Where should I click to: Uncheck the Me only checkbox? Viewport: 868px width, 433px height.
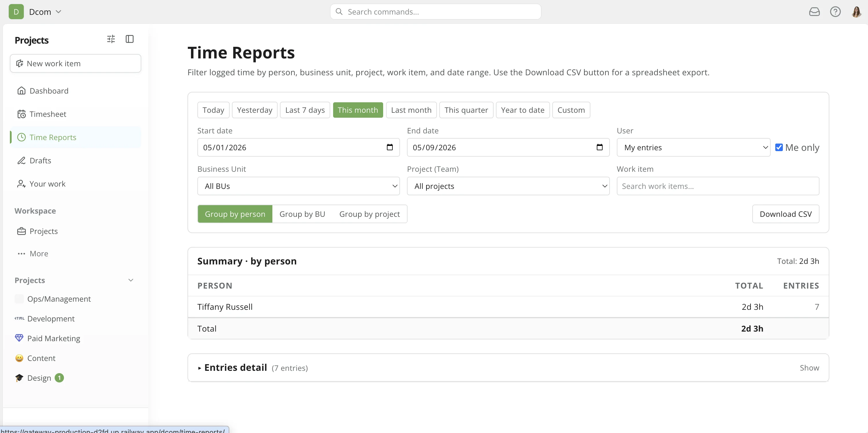pos(779,147)
